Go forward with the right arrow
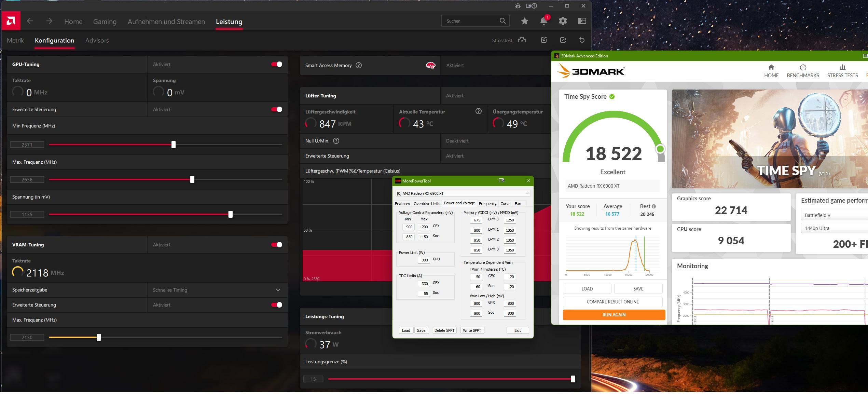The image size is (868, 394). 49,21
